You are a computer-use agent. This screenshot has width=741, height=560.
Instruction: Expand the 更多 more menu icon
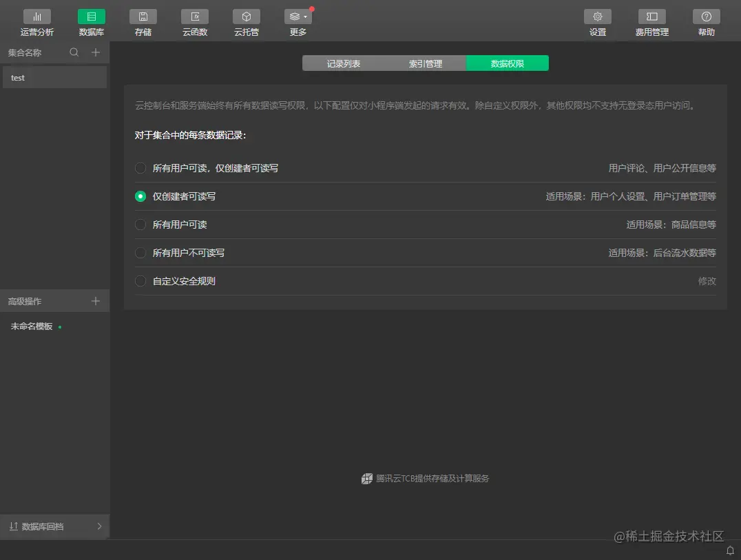click(x=298, y=17)
